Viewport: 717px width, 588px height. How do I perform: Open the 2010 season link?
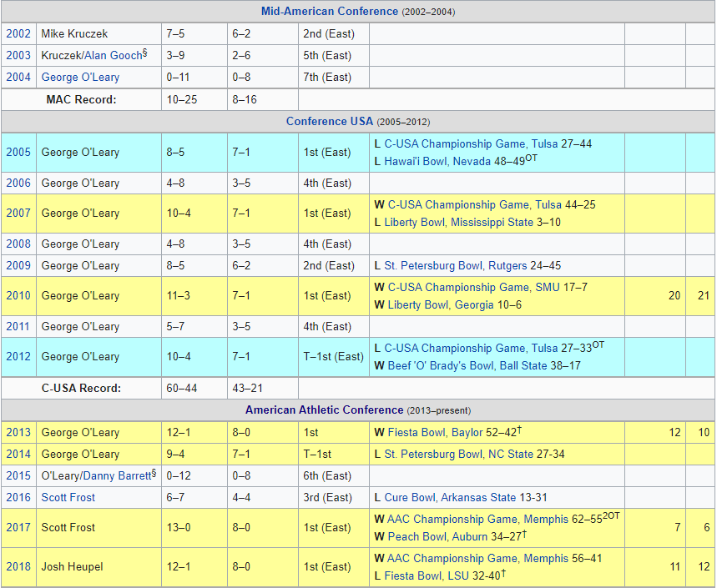pos(18,295)
